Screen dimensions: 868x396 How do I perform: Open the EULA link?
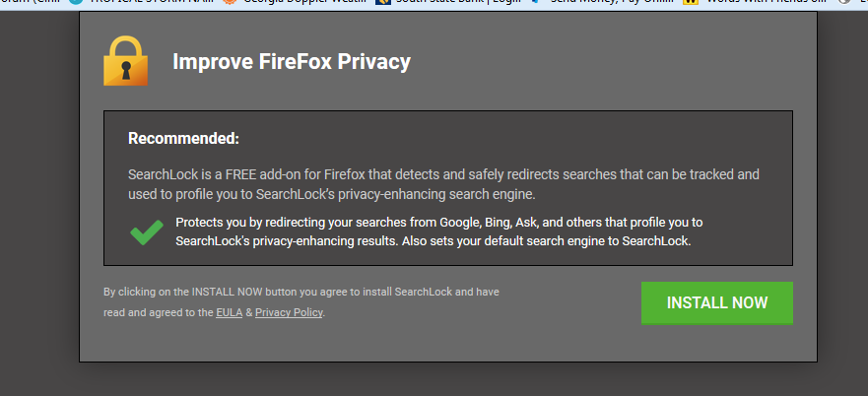(x=230, y=312)
